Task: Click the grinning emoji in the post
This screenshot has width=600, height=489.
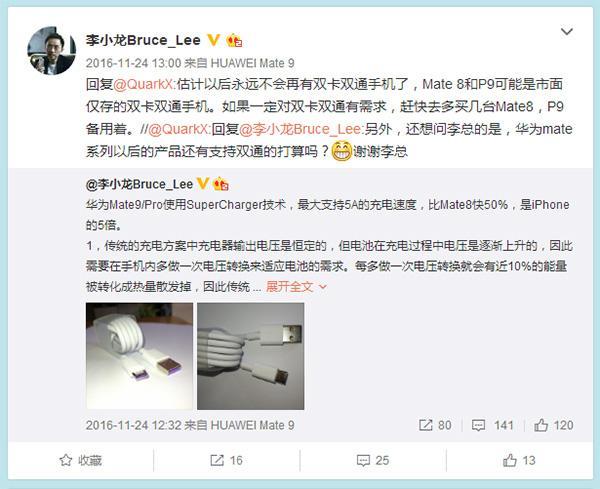Action: [x=341, y=151]
